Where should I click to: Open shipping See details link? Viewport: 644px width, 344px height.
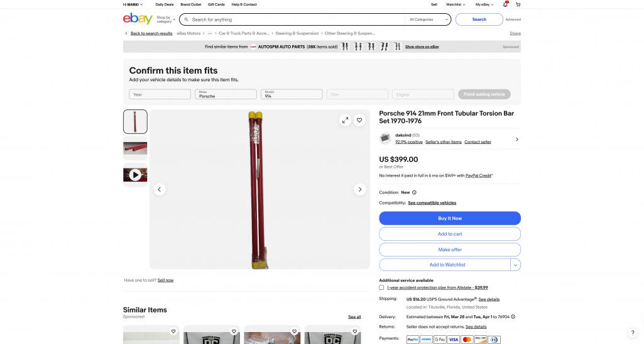tap(489, 299)
